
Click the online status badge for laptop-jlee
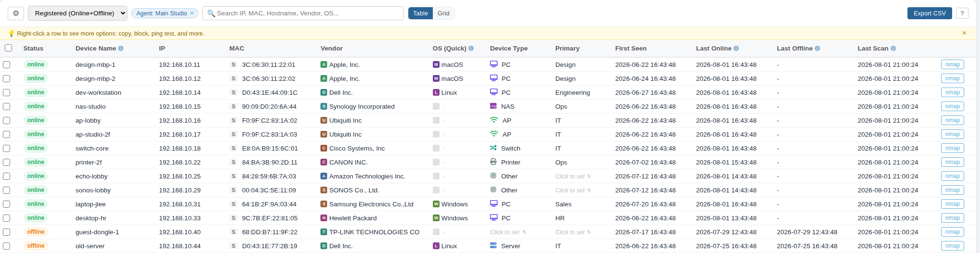click(36, 204)
